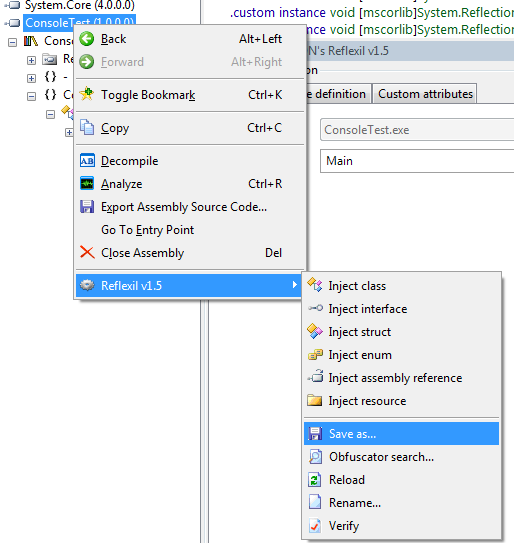Expand the dash namespace tree node
Viewport: 514px width, 543px height.
coord(31,78)
